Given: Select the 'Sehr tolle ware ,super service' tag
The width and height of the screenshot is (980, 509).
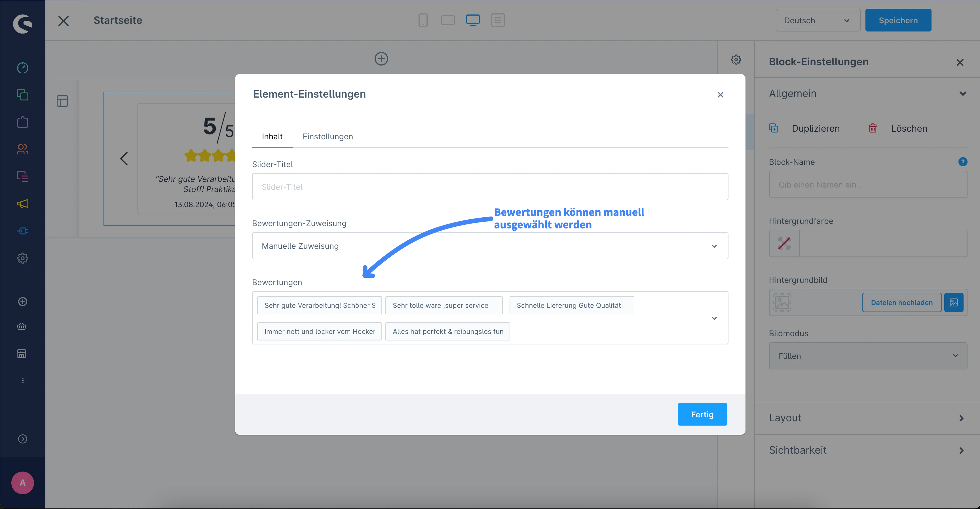Looking at the screenshot, I should (x=443, y=305).
